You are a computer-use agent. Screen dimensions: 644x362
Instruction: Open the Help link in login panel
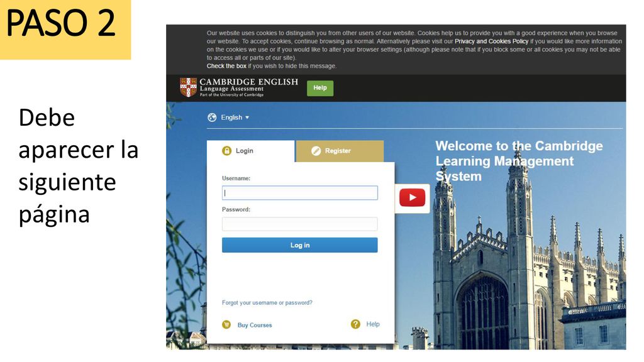pos(373,324)
